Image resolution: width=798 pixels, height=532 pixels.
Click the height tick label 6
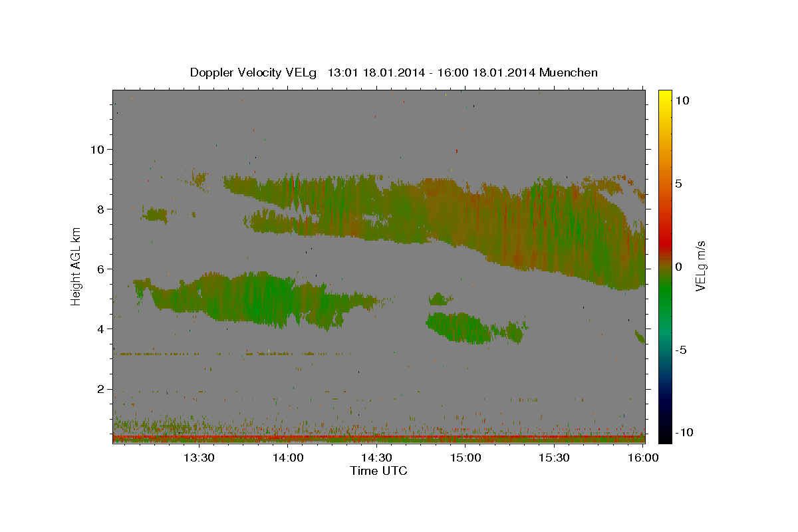[100, 269]
